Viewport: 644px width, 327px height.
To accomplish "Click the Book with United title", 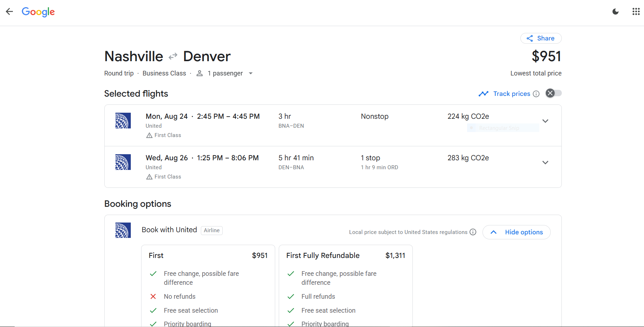I will click(x=169, y=230).
